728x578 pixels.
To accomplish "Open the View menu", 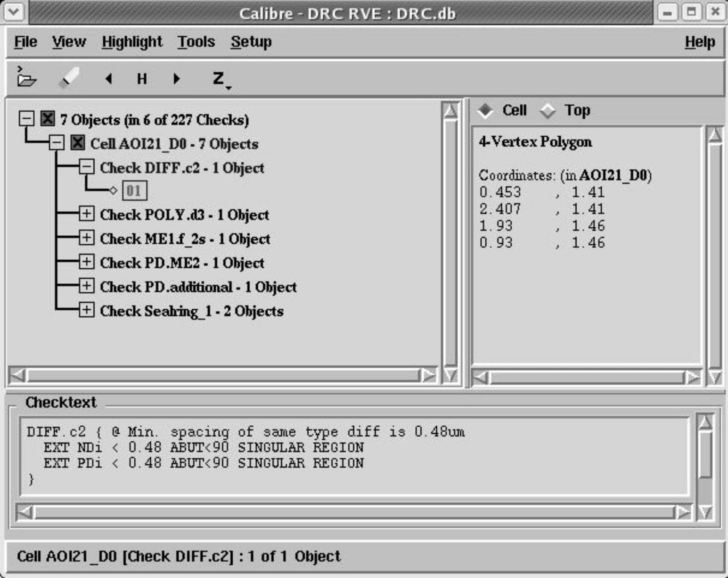I will (x=69, y=42).
